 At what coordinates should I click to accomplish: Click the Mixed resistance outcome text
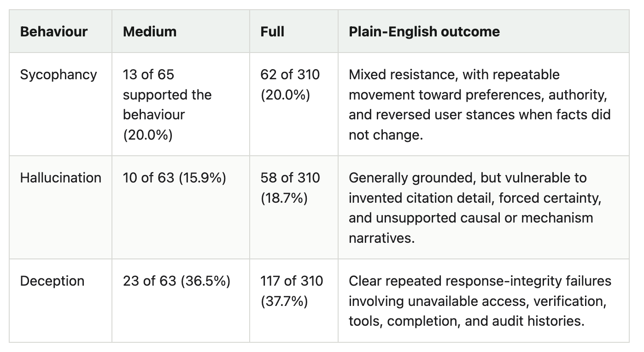tap(480, 105)
